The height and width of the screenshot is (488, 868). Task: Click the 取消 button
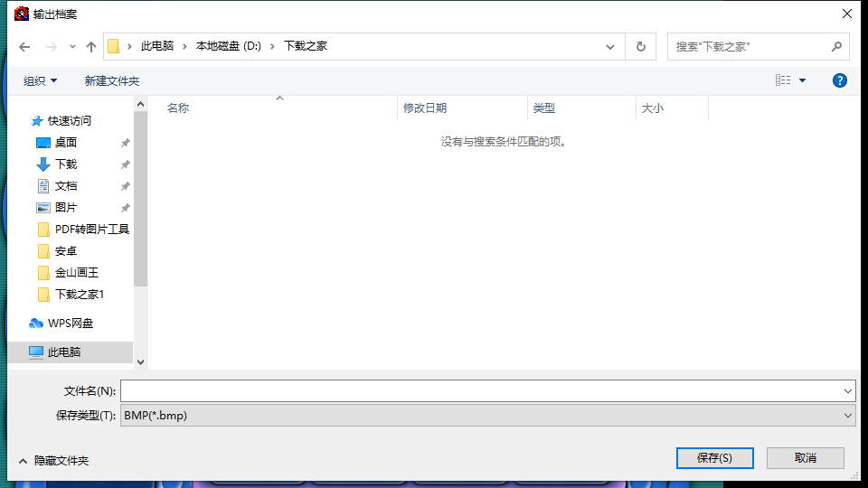806,458
